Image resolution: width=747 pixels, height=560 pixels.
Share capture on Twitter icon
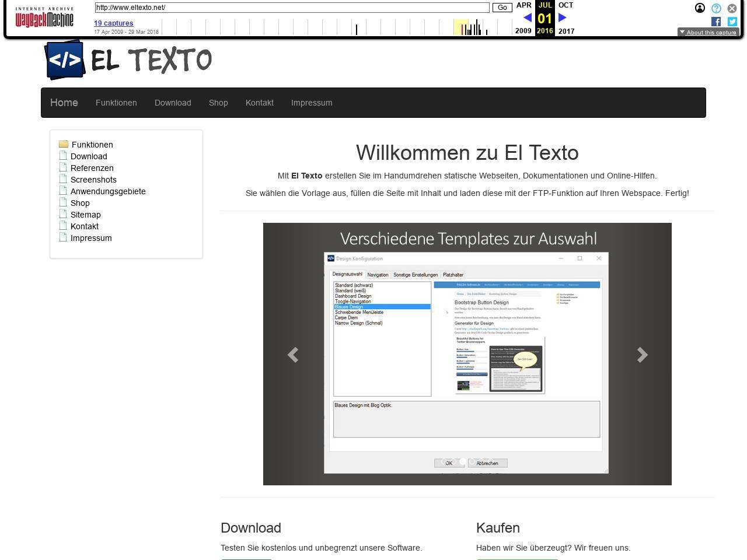click(732, 22)
